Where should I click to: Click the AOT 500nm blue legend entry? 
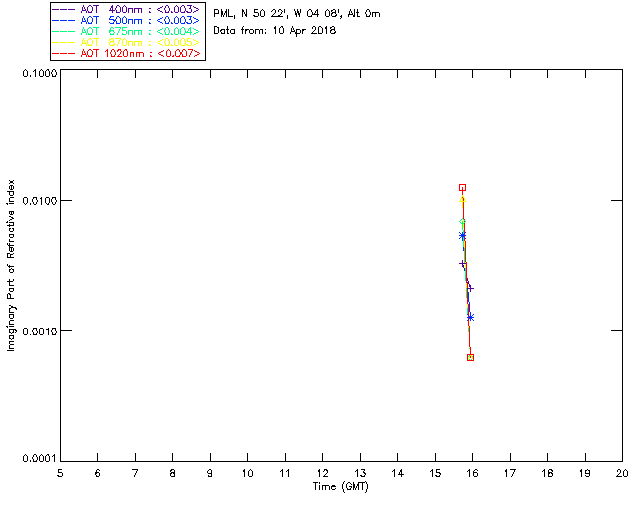(x=126, y=20)
